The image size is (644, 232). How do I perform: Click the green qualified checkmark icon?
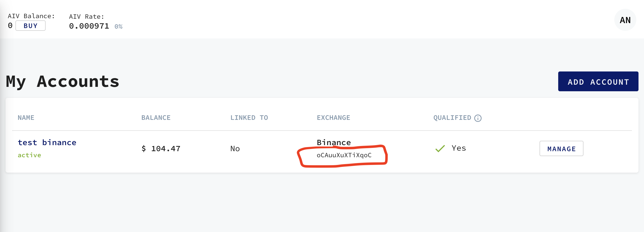tap(440, 148)
